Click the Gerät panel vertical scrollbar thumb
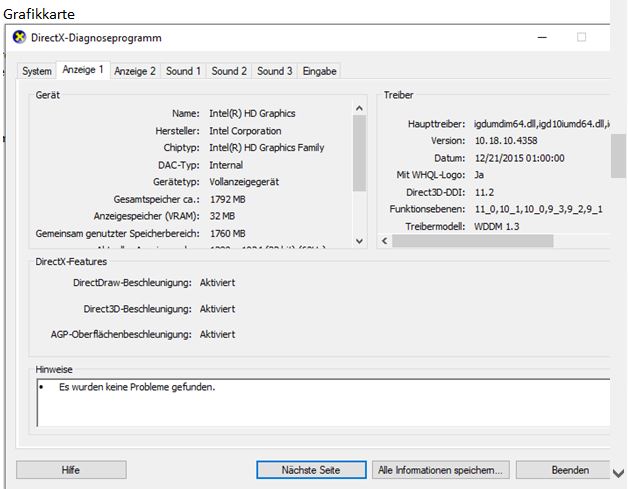628x489 pixels. click(x=359, y=152)
